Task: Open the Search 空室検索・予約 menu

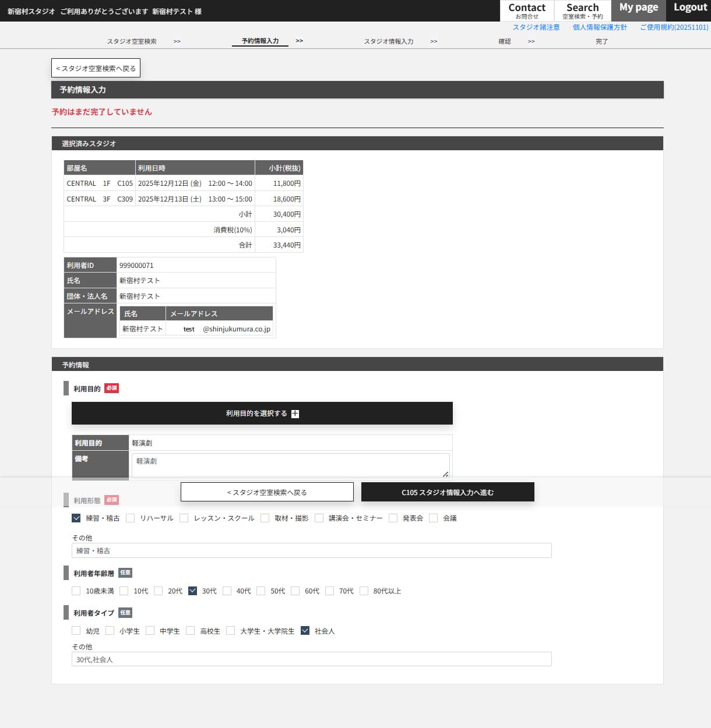Action: click(582, 10)
